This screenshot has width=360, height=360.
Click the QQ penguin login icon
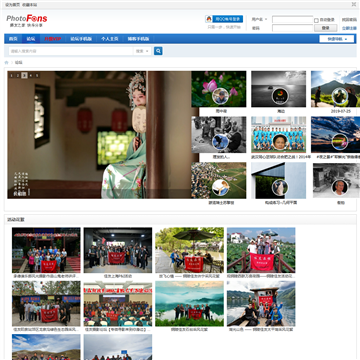coord(209,19)
